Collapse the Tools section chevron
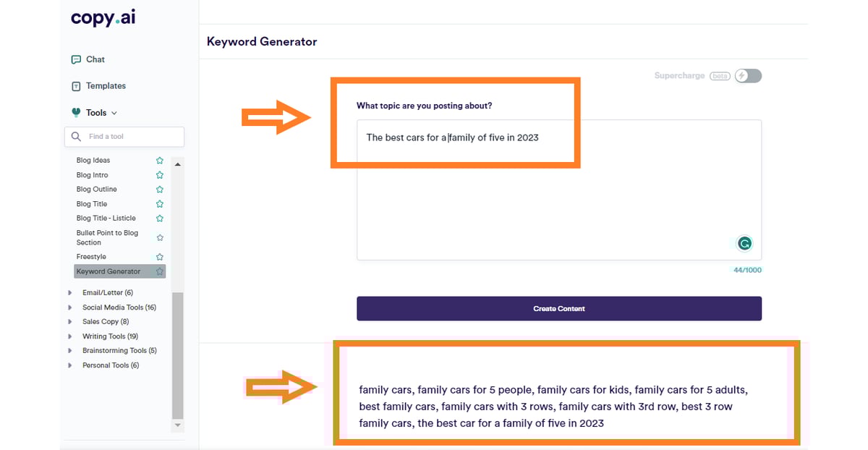 (114, 113)
